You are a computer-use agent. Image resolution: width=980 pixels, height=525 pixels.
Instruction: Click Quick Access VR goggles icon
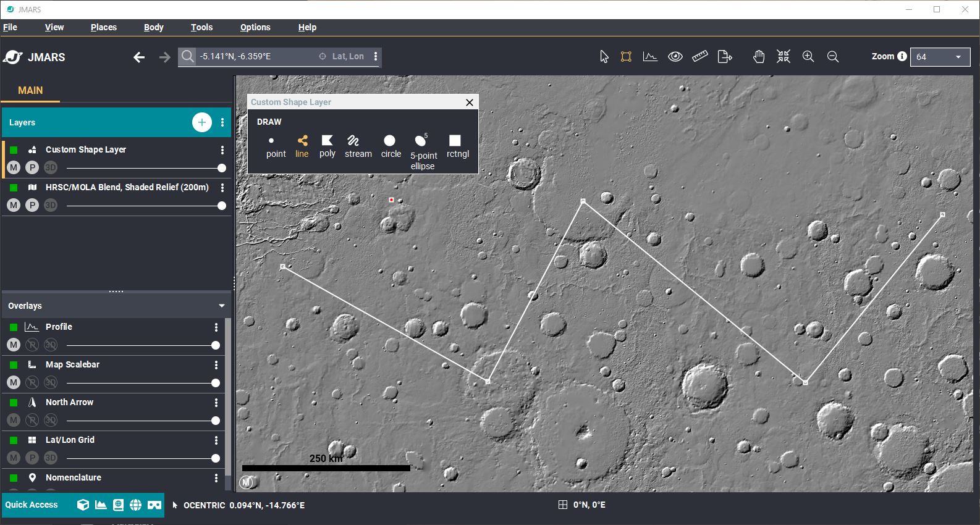pos(154,505)
